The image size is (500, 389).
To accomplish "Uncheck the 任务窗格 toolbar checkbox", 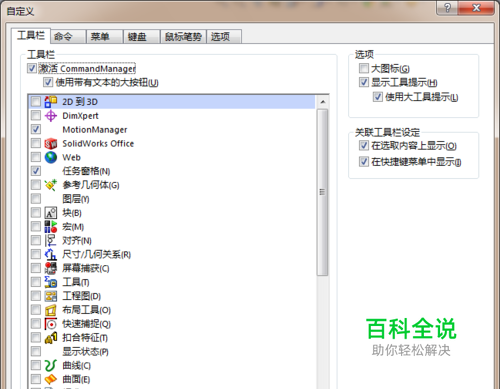I will coord(36,171).
